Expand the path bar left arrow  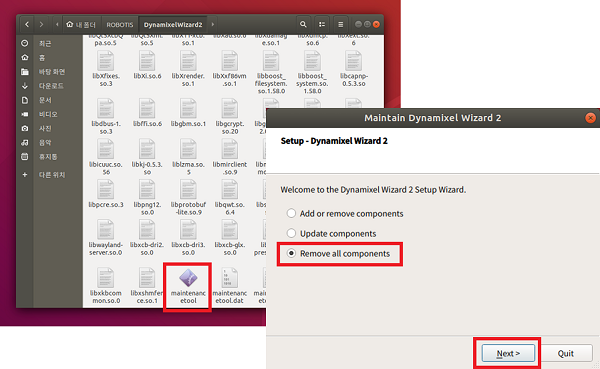coord(57,24)
